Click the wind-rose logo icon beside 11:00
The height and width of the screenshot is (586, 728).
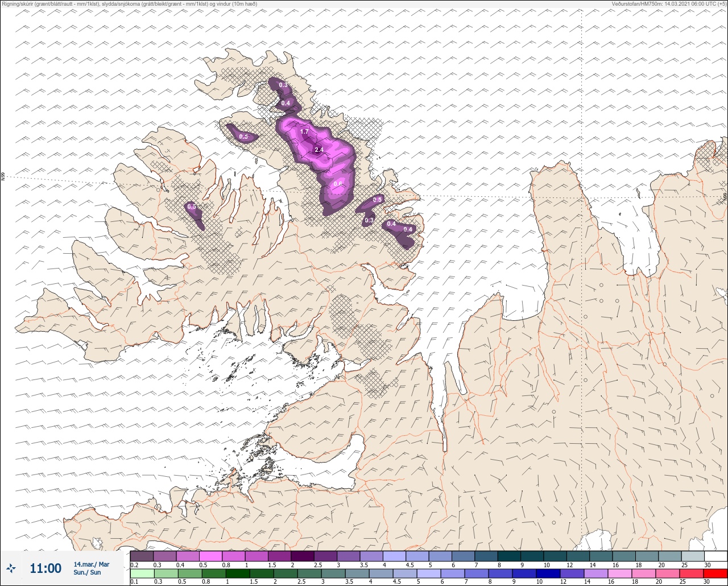pos(11,567)
